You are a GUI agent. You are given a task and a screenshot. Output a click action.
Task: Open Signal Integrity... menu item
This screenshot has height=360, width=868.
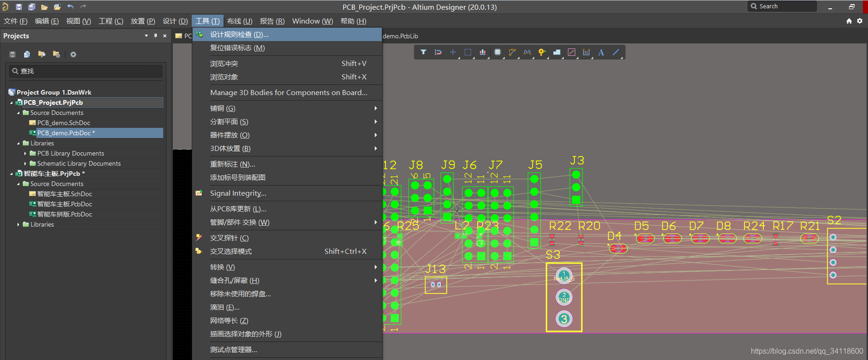[287, 193]
